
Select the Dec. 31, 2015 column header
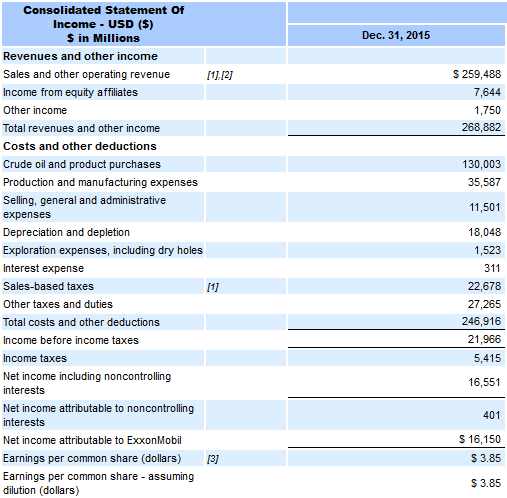396,35
